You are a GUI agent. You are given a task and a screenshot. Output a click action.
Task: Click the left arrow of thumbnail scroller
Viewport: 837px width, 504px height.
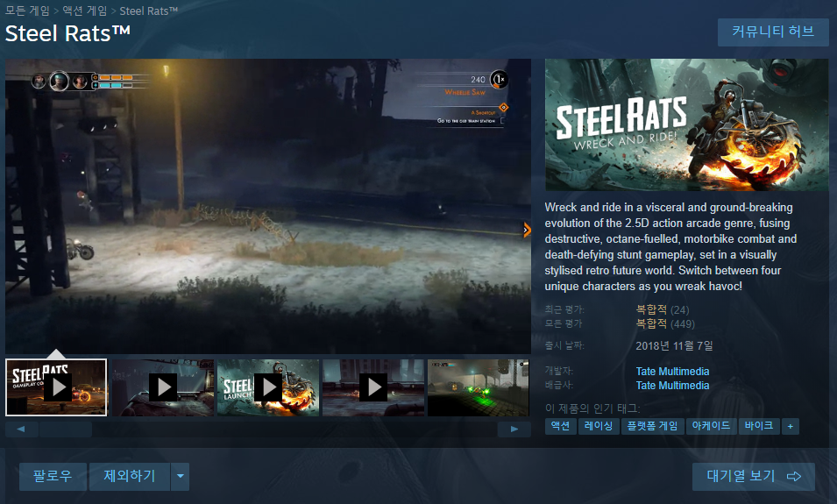pos(21,429)
